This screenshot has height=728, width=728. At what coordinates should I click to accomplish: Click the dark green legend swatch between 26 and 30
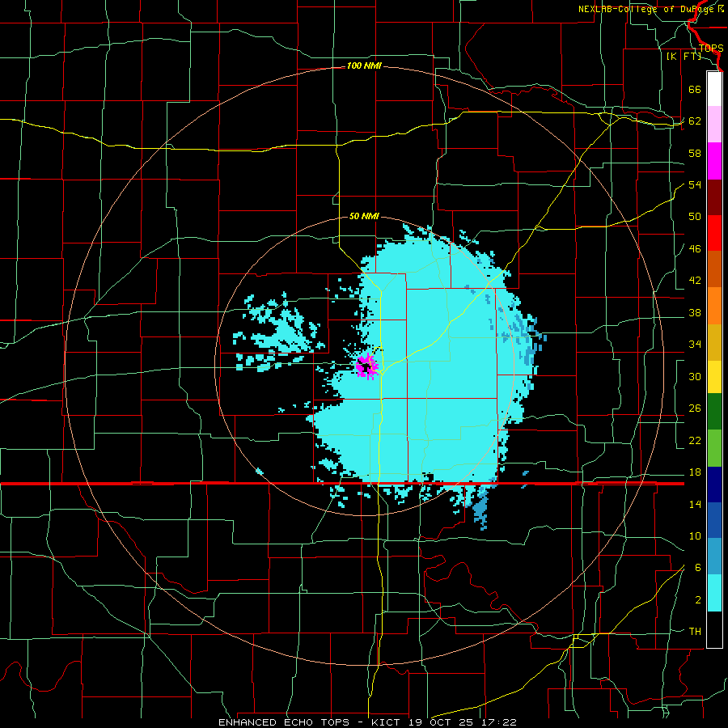click(714, 412)
